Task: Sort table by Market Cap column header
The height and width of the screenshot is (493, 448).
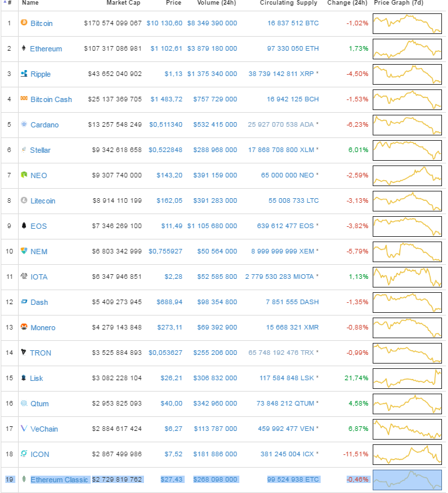Action: pyautogui.click(x=123, y=3)
